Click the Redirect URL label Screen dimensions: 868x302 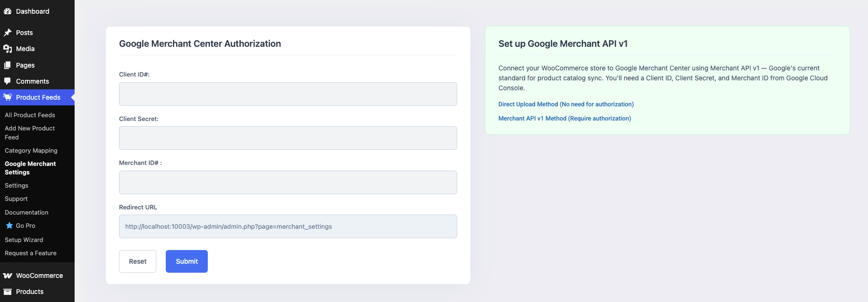[138, 207]
